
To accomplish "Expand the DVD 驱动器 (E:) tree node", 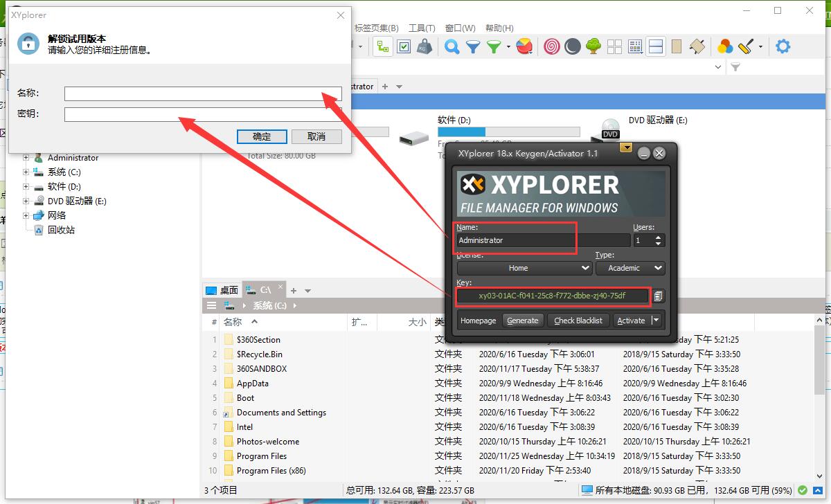I will pyautogui.click(x=26, y=201).
